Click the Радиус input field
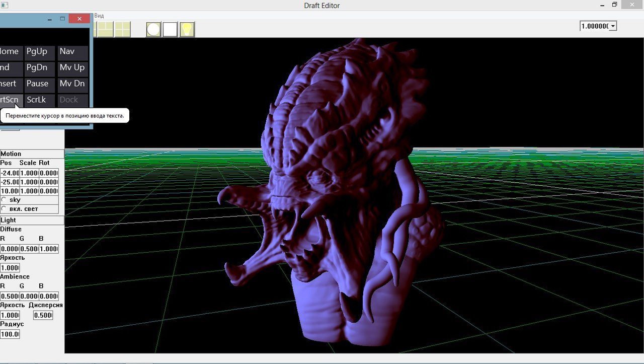Screen dimensions: 644x364 click(10, 334)
